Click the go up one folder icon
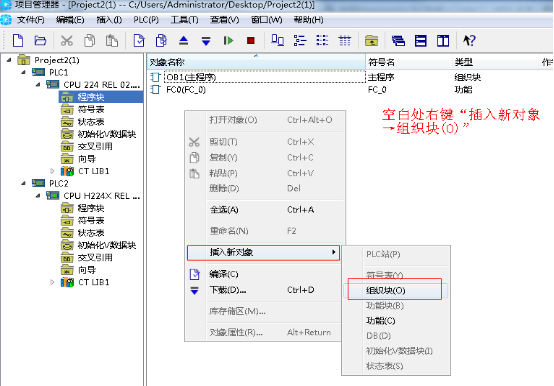Viewport: 554px width, 386px height. pos(371,41)
